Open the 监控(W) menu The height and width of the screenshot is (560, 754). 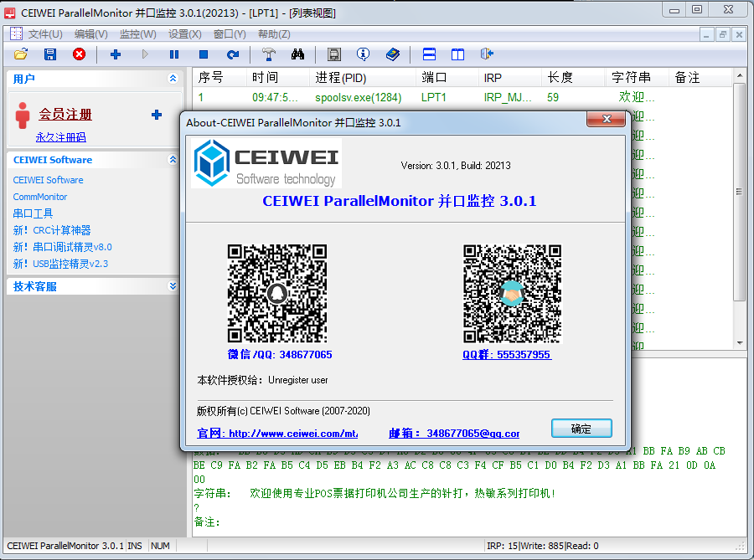coord(138,34)
